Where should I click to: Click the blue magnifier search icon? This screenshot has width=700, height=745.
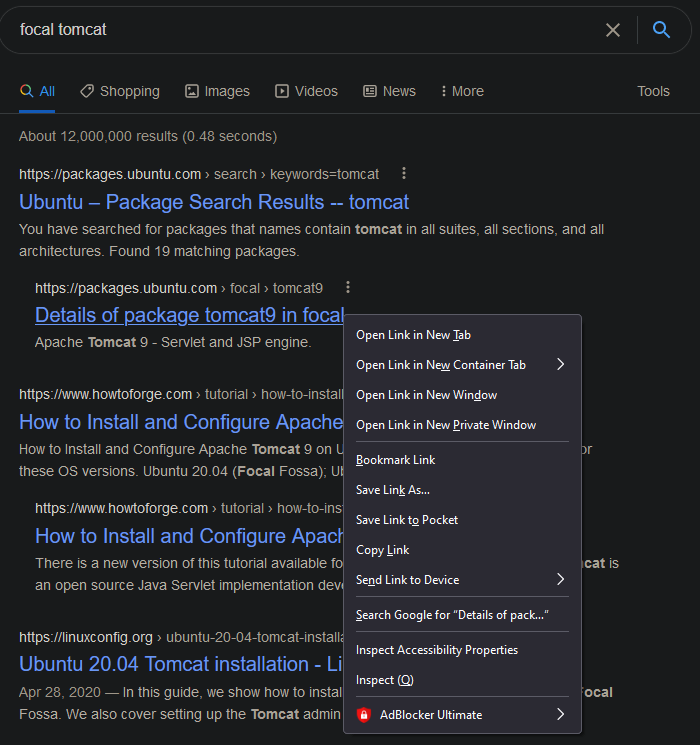[x=661, y=29]
